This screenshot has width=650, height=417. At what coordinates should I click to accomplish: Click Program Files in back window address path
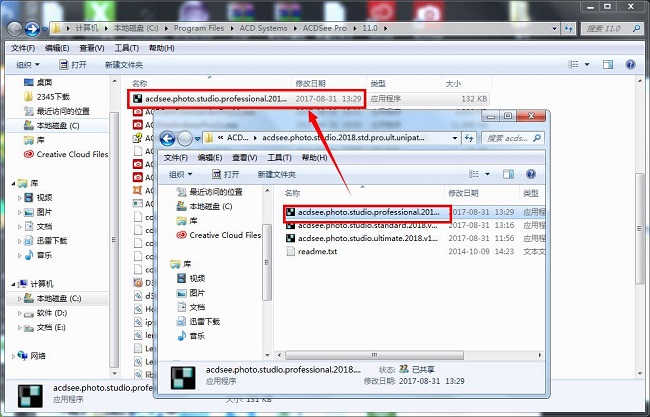(x=199, y=28)
